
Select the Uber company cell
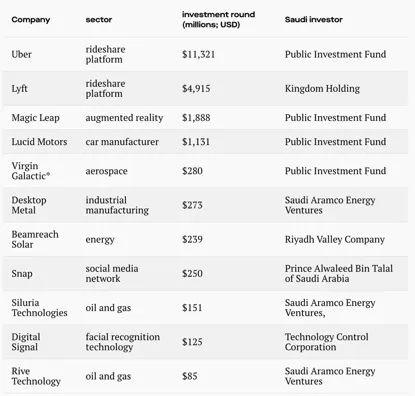(22, 54)
